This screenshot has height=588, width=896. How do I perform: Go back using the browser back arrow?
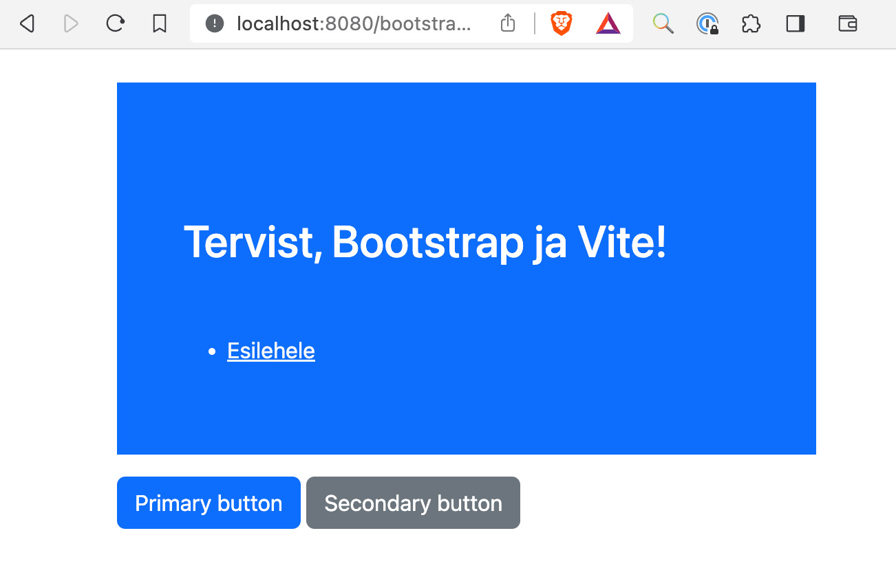click(x=27, y=24)
